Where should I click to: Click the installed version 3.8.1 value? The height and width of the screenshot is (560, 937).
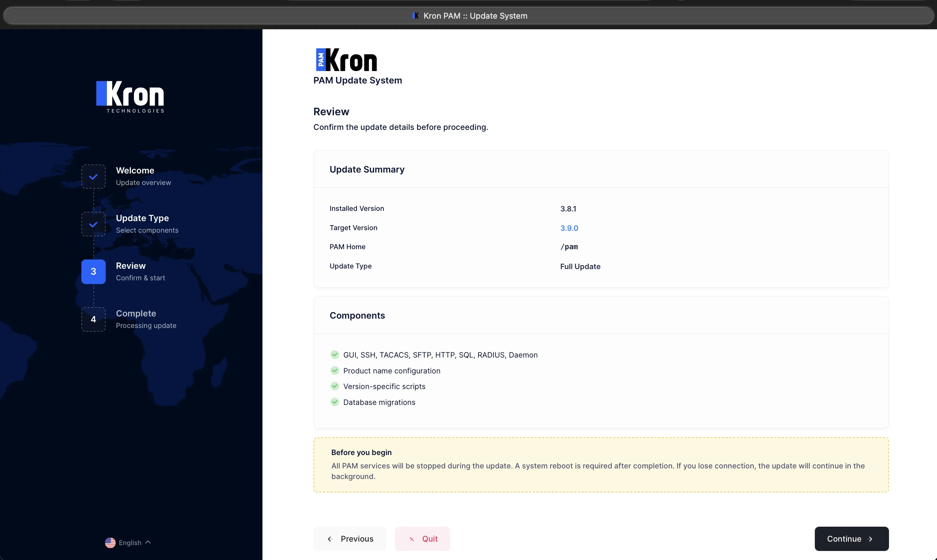pos(568,209)
